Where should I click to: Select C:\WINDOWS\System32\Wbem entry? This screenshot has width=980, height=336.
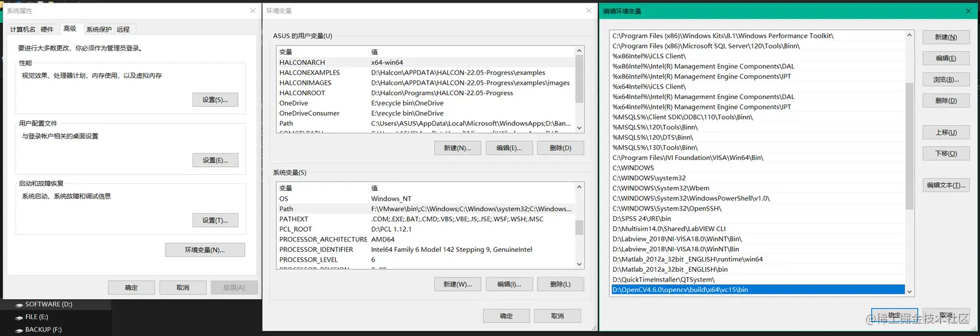click(758, 188)
